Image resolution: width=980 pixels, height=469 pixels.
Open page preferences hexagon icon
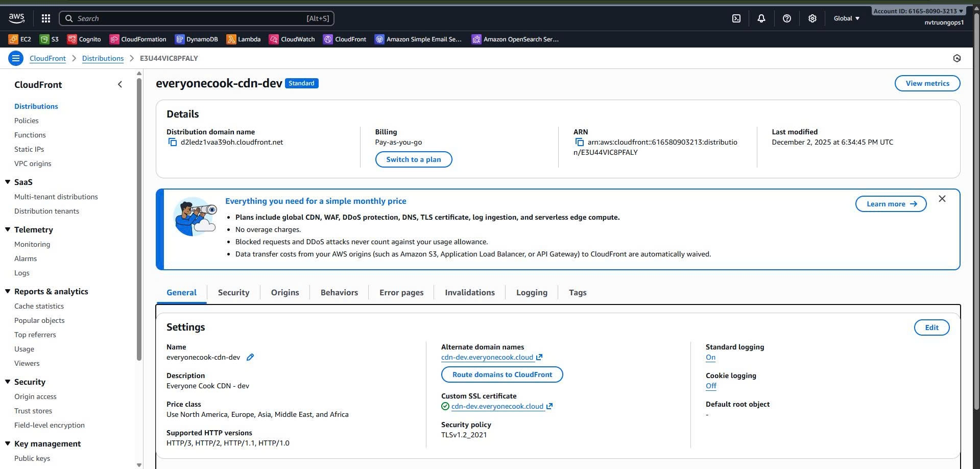click(957, 58)
